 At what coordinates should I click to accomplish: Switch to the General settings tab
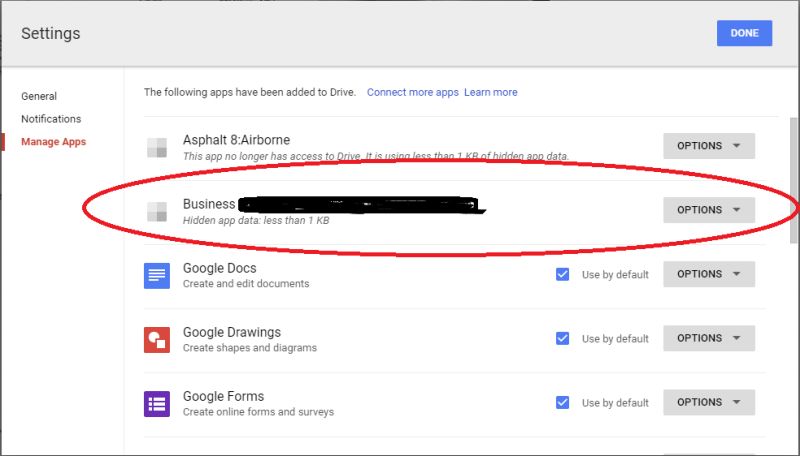pos(39,96)
